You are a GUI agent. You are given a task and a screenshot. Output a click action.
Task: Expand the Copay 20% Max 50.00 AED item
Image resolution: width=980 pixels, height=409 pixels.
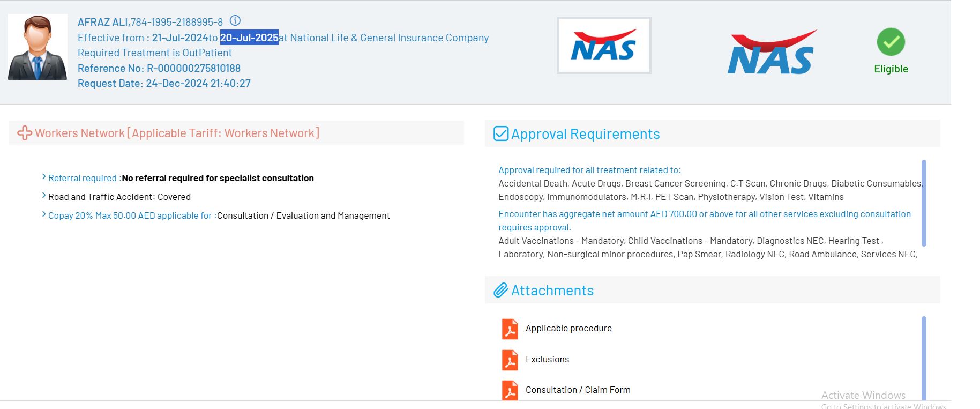(44, 215)
